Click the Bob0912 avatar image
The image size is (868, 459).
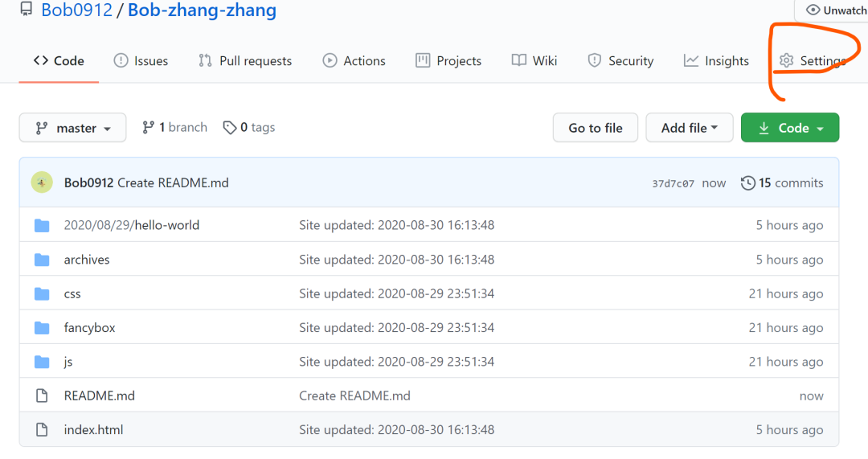tap(42, 182)
